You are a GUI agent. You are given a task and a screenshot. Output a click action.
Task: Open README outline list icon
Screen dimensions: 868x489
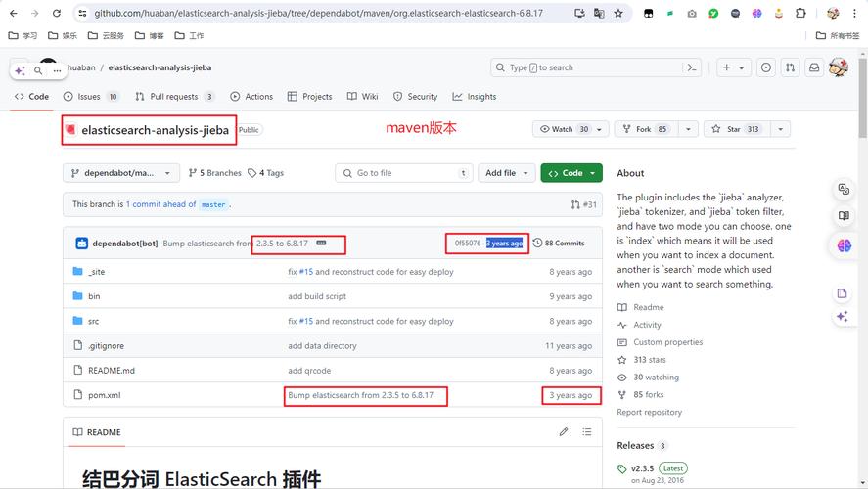click(587, 432)
